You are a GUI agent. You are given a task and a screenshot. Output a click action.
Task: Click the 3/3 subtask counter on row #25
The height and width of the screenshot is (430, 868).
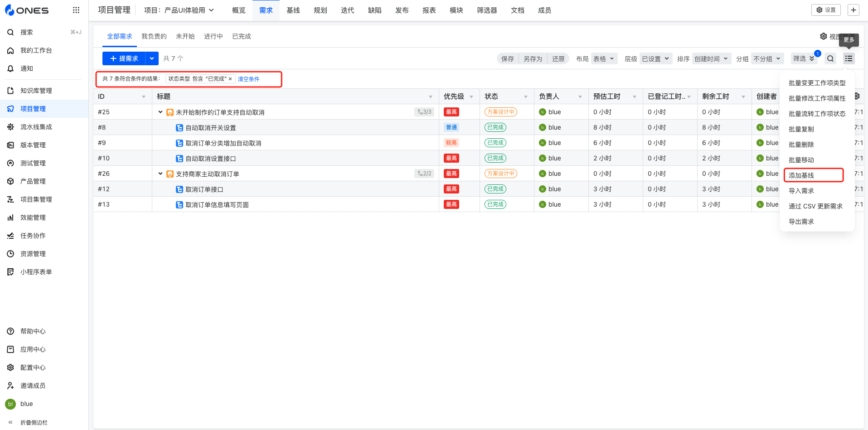click(424, 112)
